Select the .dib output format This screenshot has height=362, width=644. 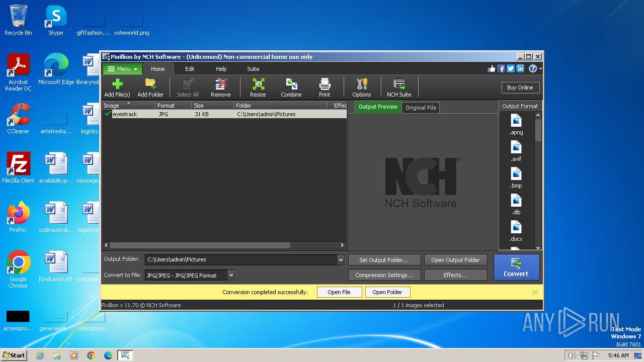pyautogui.click(x=516, y=204)
